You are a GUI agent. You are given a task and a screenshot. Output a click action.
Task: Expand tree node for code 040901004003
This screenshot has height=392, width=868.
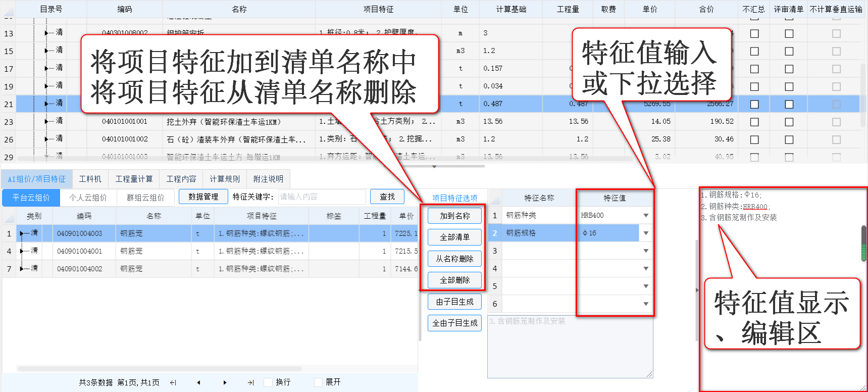(22, 233)
